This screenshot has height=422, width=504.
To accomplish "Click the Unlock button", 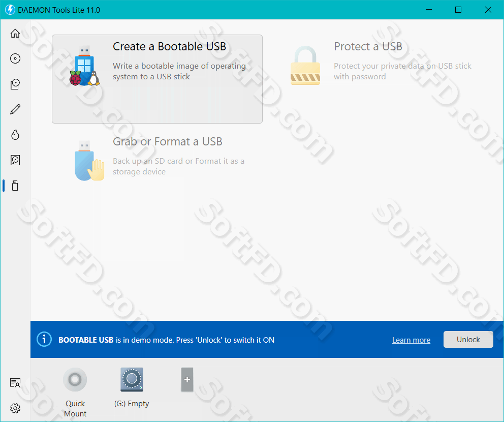I will click(x=468, y=339).
